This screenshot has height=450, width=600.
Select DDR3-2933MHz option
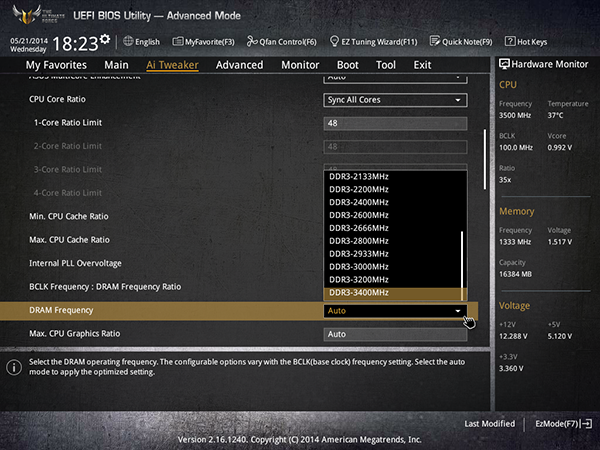393,254
